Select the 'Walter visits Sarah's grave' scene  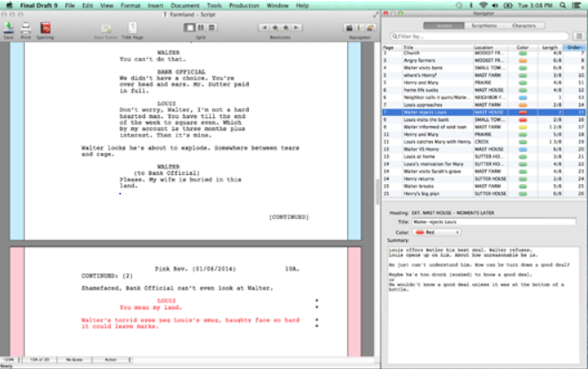coord(484,172)
